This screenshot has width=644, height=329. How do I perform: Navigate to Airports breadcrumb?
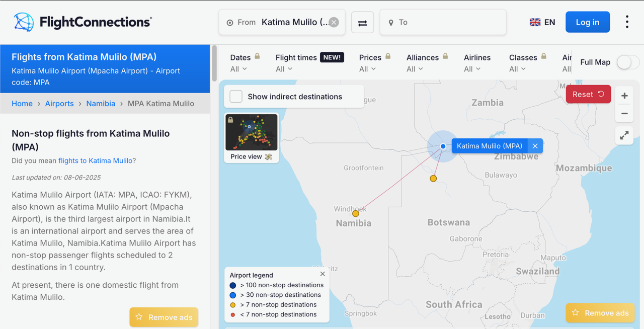point(59,104)
